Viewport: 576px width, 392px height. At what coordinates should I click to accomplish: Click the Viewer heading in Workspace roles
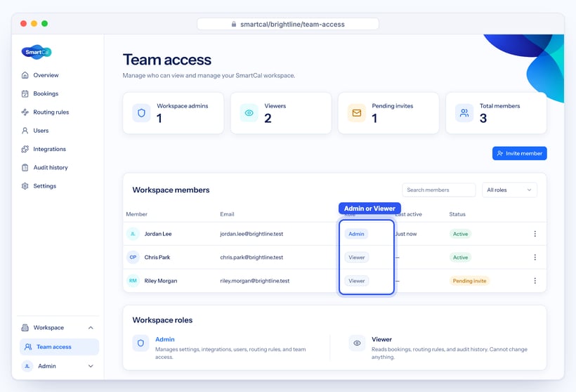click(381, 339)
